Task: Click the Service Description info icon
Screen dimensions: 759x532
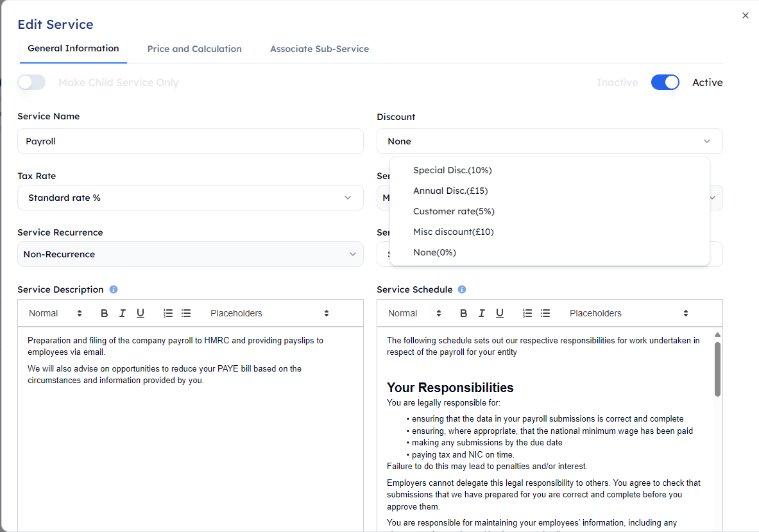Action: [x=113, y=289]
